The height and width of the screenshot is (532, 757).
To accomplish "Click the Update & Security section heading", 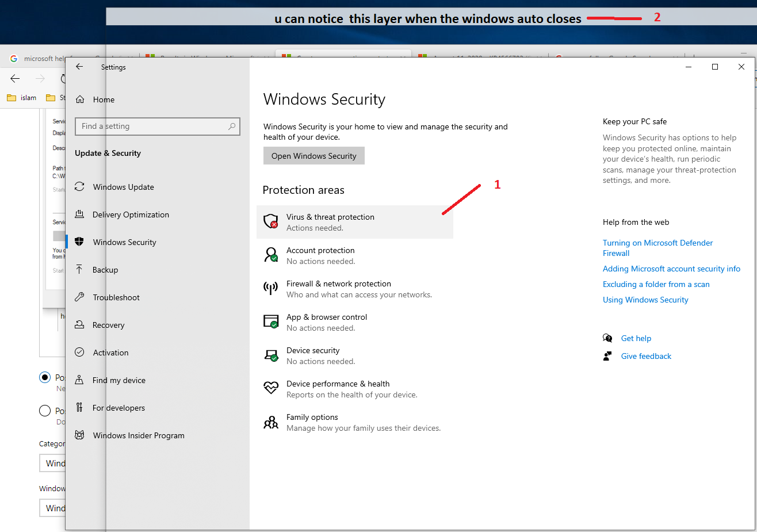I will tap(108, 153).
